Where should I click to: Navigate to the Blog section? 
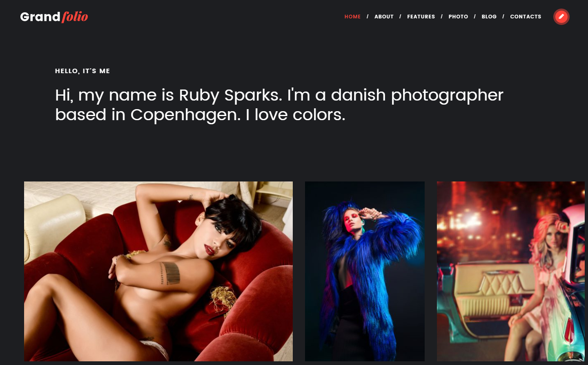[489, 17]
